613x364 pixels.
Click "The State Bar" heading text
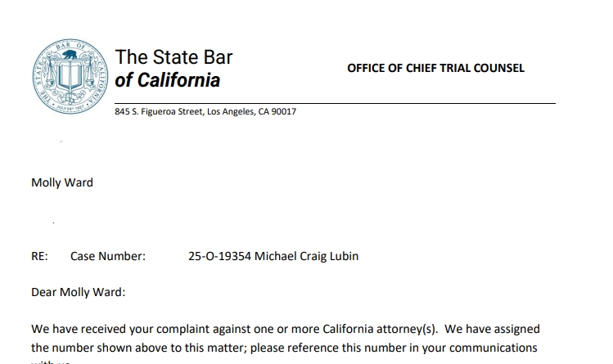click(174, 57)
